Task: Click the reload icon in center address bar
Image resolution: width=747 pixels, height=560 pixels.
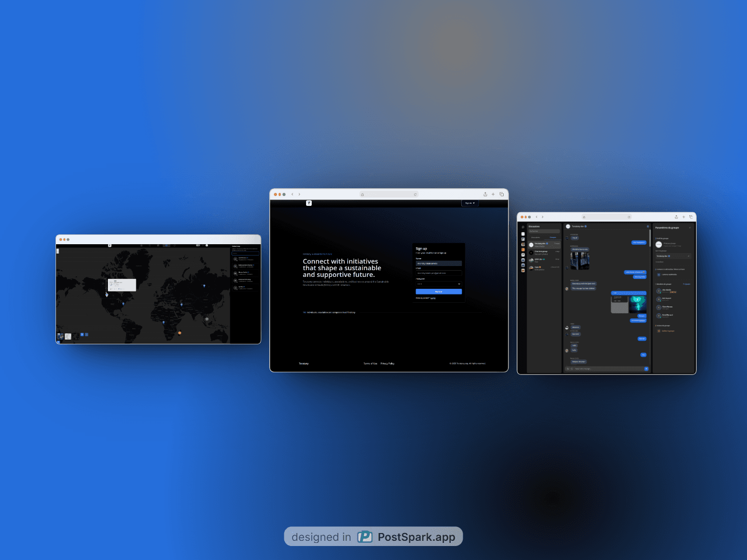Action: coord(415,194)
